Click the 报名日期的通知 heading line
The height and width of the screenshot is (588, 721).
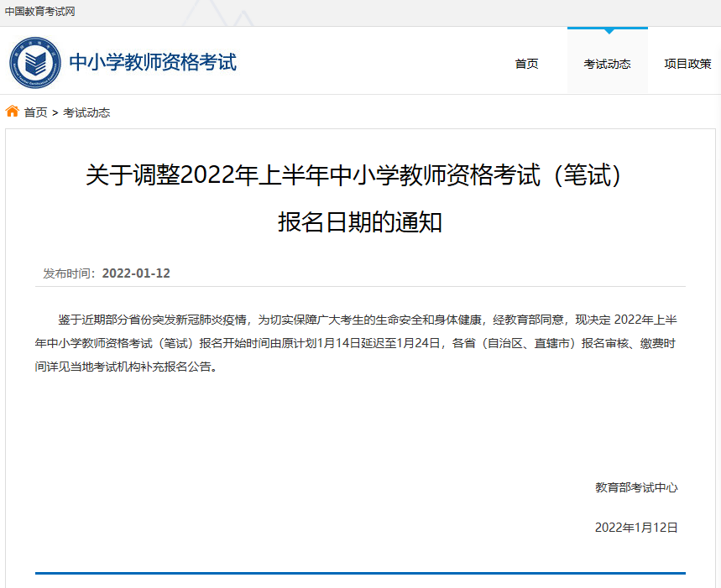point(359,222)
